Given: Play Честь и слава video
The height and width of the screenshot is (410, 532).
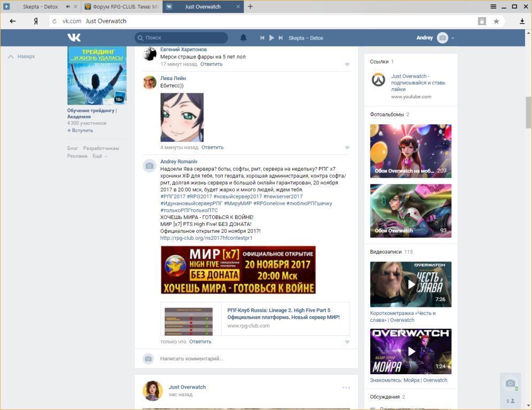Looking at the screenshot, I should pos(411,284).
